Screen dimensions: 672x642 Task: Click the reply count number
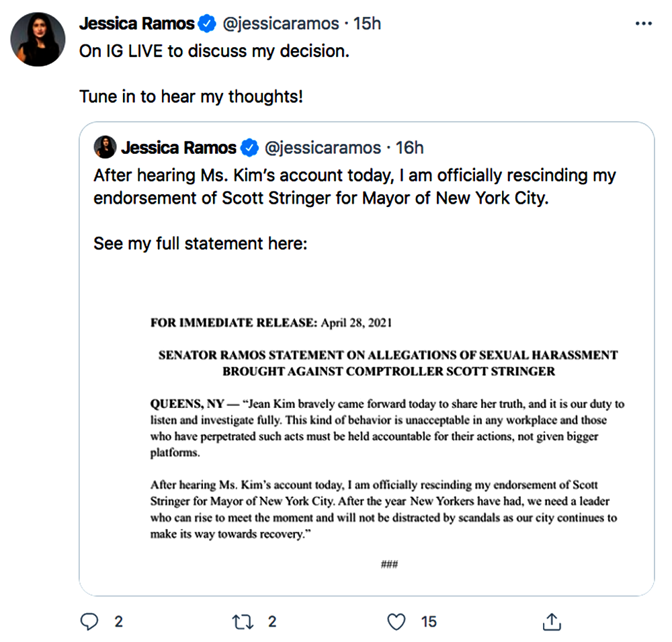pos(118,622)
